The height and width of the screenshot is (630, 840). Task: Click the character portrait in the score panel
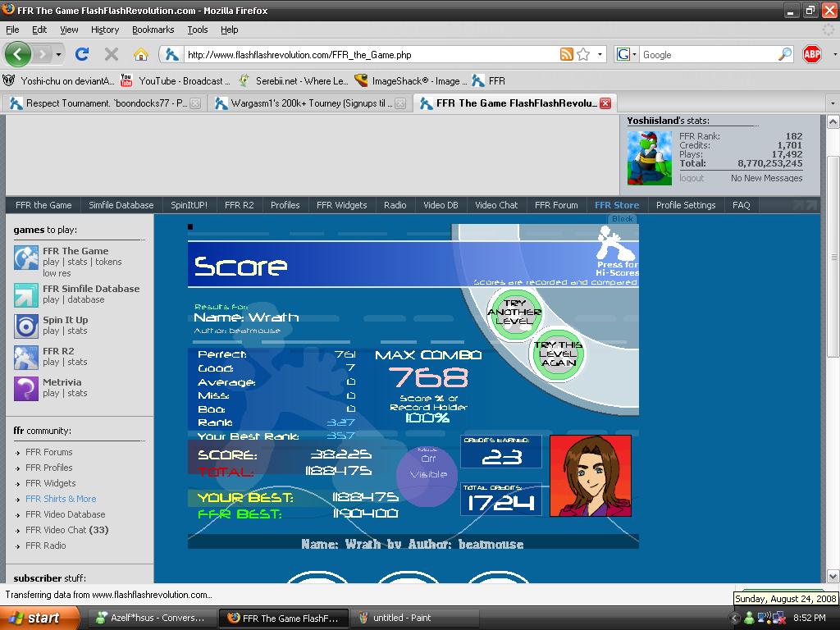point(591,476)
